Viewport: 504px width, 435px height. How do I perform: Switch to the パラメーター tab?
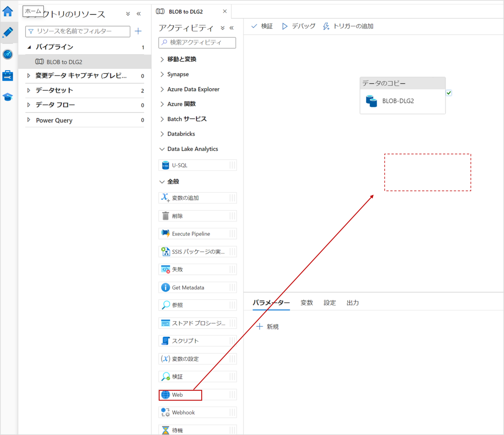[271, 303]
